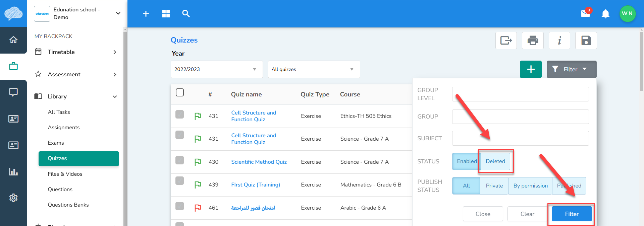
Task: Select the briefcase backpack icon
Action: coord(13,66)
